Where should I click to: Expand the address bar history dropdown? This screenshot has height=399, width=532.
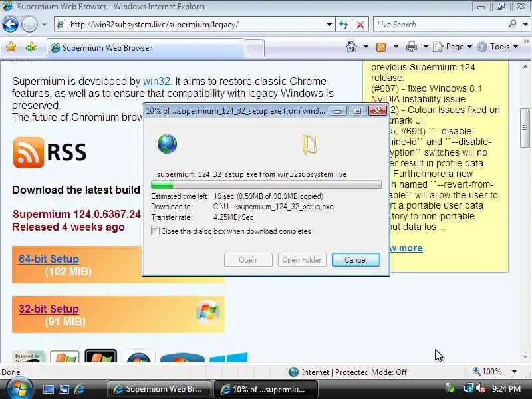[x=329, y=25]
